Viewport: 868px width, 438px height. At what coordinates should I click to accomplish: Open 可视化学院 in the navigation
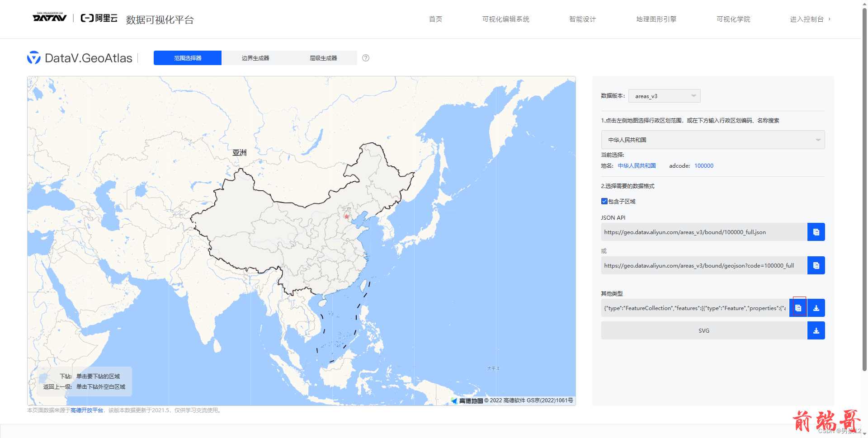733,19
